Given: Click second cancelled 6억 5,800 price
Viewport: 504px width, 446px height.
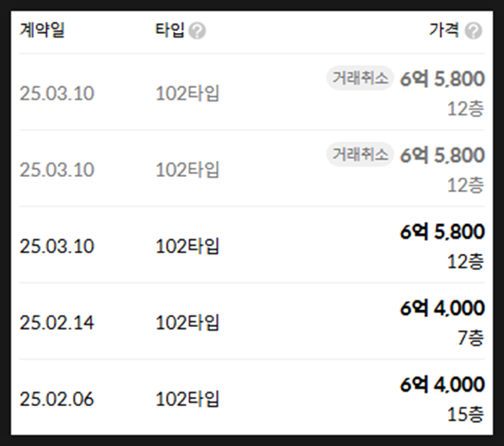Looking at the screenshot, I should point(443,155).
